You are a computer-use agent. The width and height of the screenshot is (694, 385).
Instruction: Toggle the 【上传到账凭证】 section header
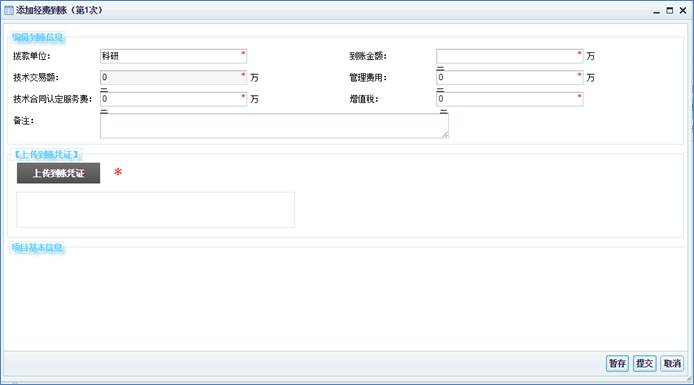pyautogui.click(x=46, y=154)
